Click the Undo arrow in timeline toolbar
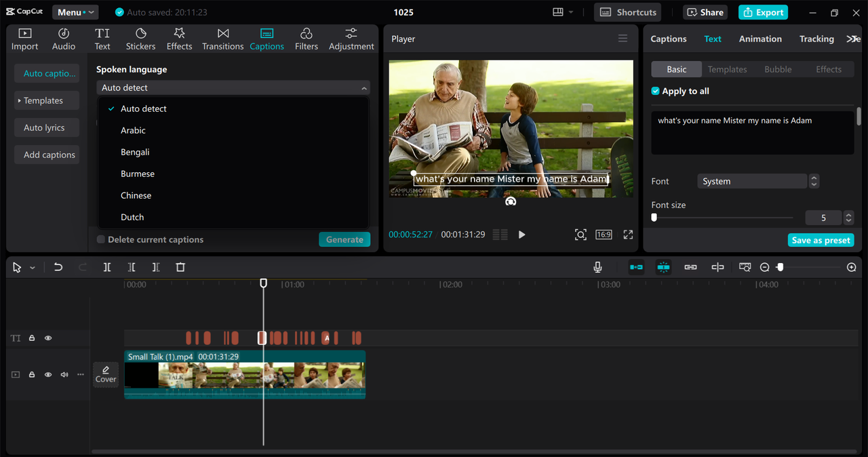The image size is (868, 457). (x=58, y=267)
